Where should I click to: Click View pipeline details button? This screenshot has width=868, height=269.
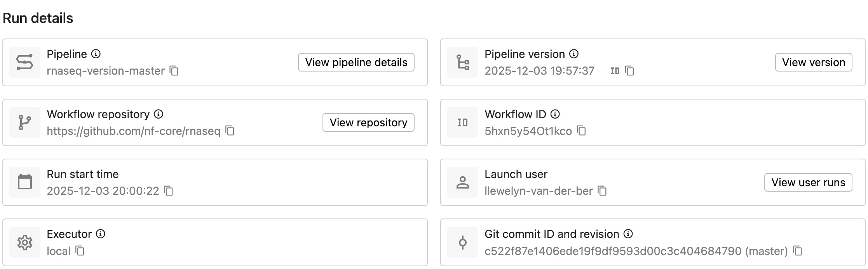coord(356,62)
